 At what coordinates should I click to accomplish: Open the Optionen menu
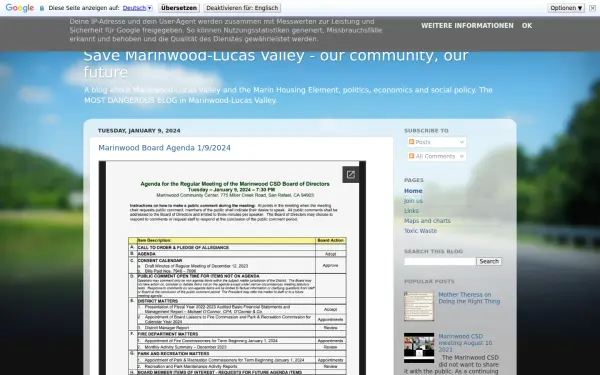pyautogui.click(x=566, y=8)
